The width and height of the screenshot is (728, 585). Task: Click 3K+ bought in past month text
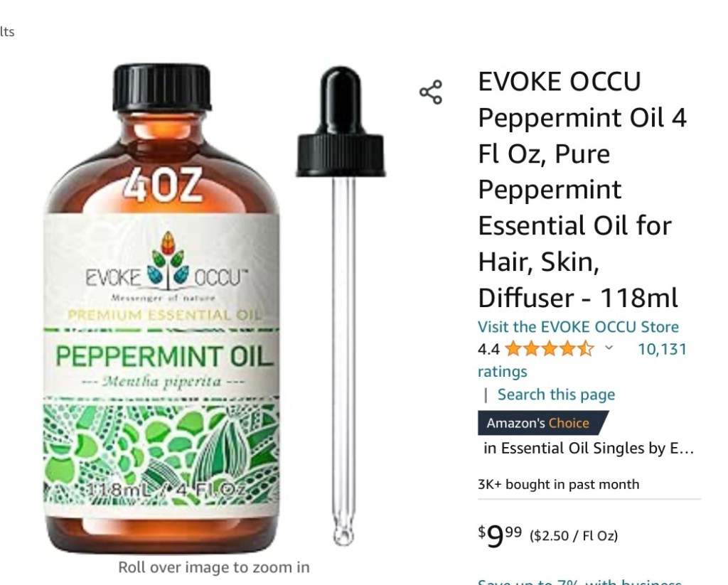559,484
